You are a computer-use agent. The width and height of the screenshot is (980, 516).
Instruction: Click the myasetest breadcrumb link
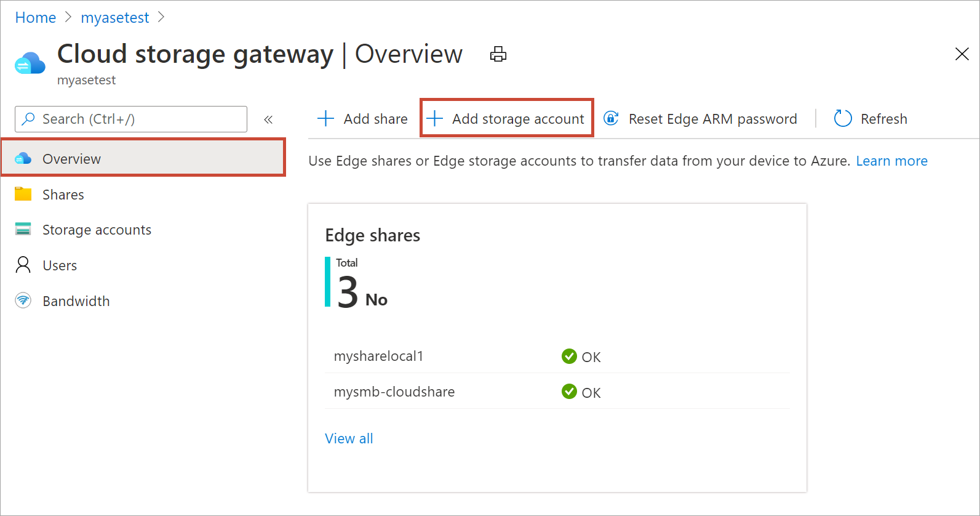coord(115,18)
